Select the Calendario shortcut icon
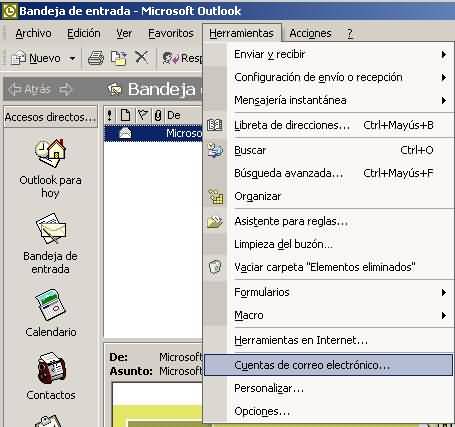This screenshot has height=427, width=455. pyautogui.click(x=50, y=305)
